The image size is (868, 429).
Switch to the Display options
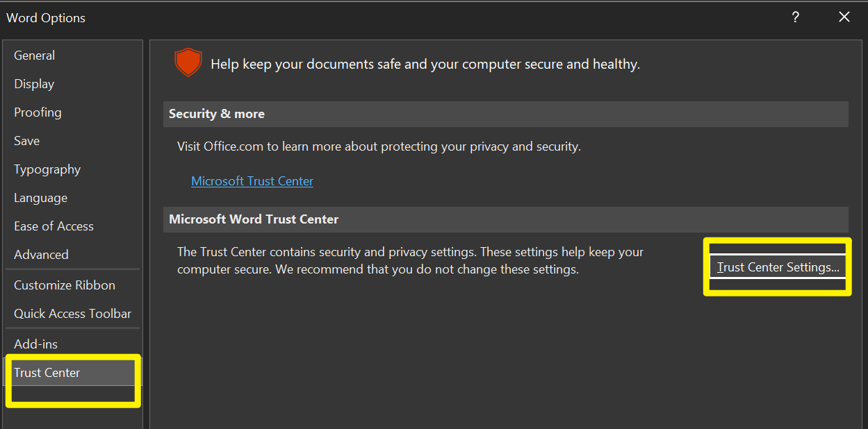34,84
